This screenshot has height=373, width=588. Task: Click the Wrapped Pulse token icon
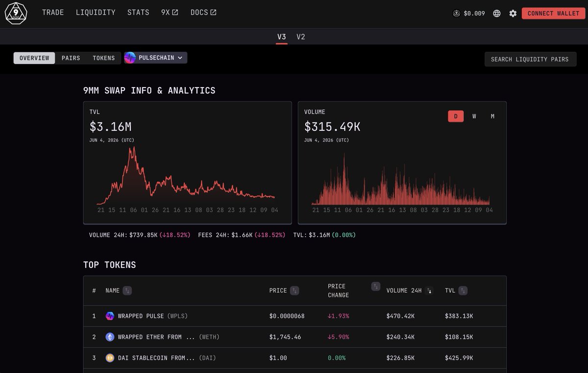(x=110, y=316)
